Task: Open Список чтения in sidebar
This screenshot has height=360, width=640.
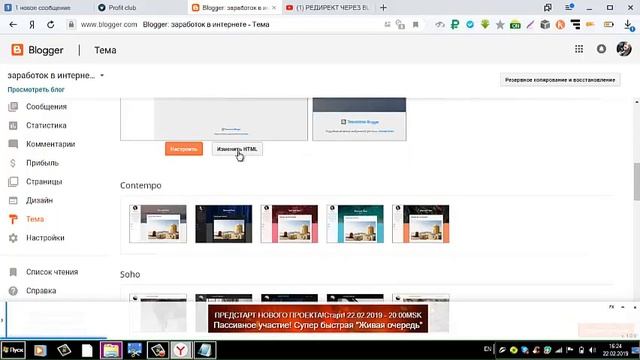Action: pos(52,272)
